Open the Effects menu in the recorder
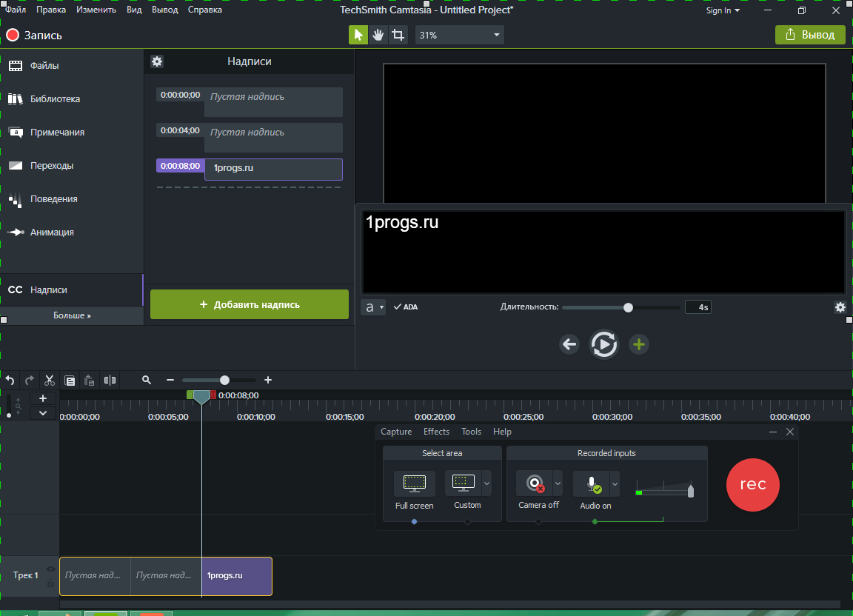The width and height of the screenshot is (853, 616). (x=436, y=431)
